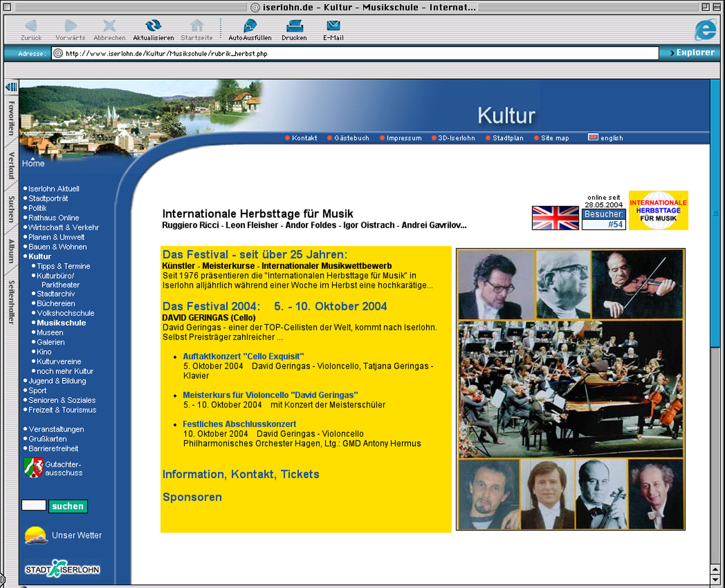Viewport: 725px width, 588px height.
Task: Open the Favoriten side tab
Action: pyautogui.click(x=11, y=117)
